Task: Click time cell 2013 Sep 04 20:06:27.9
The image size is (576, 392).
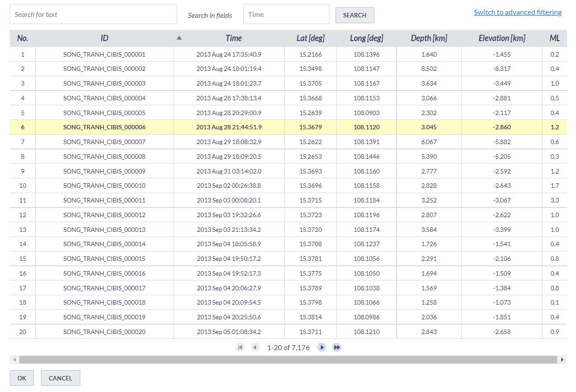Action: (229, 288)
